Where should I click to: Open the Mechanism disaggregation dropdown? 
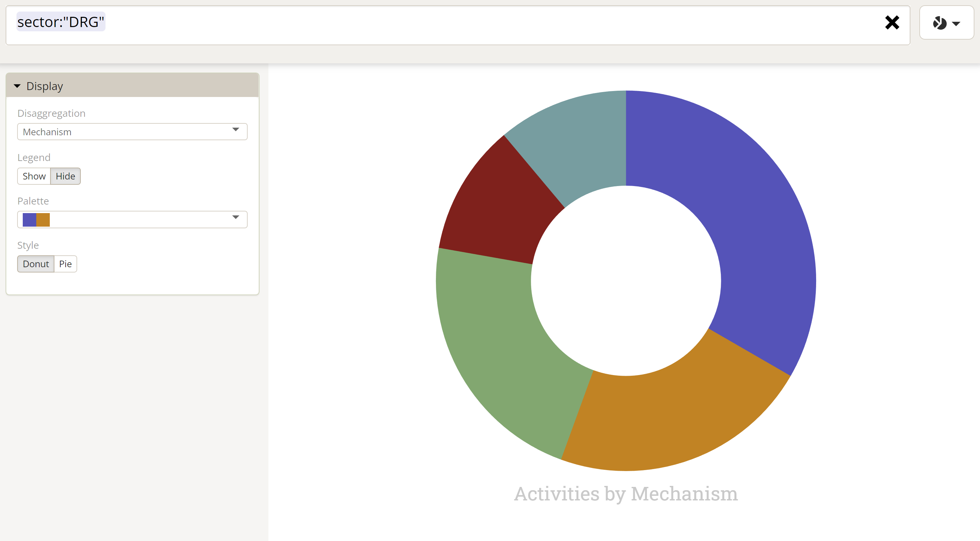click(132, 132)
